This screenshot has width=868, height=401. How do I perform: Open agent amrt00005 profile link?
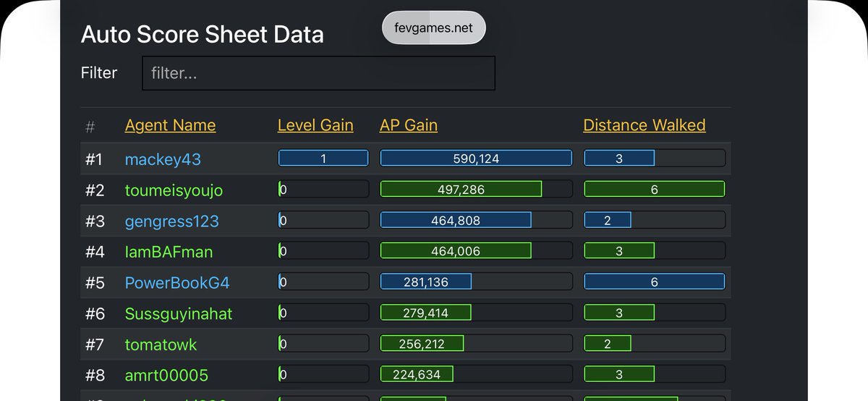[x=166, y=375]
